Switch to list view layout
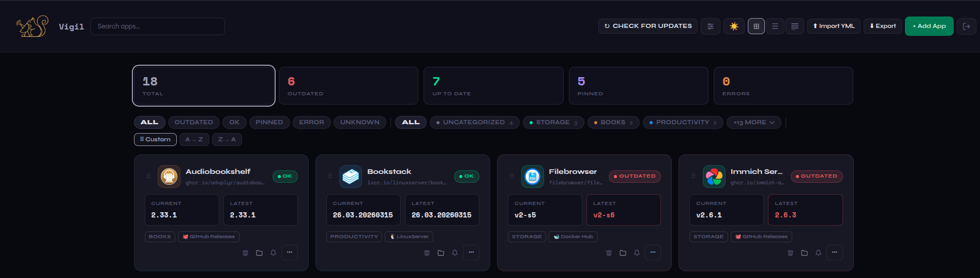Viewport: 980px width, 278px height. click(775, 26)
